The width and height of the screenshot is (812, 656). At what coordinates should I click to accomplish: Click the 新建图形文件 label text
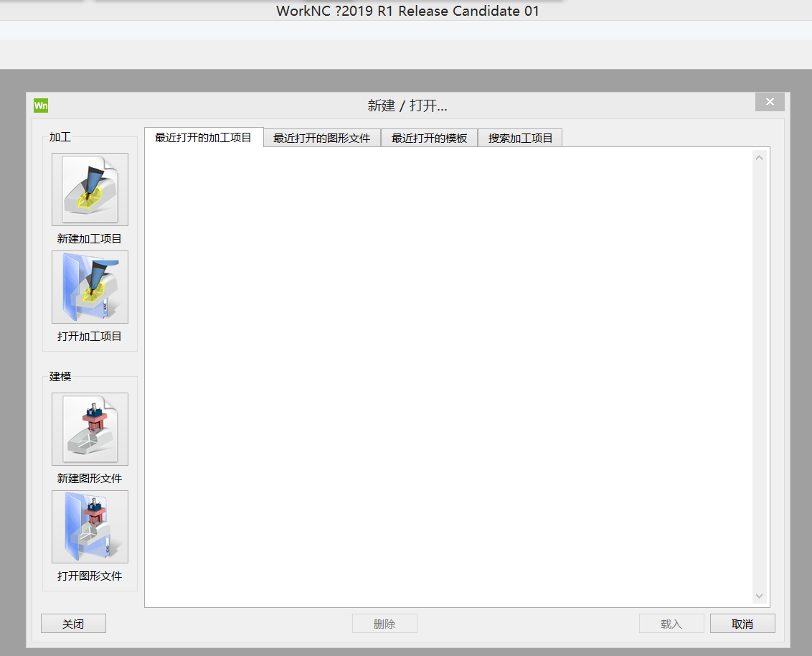[90, 478]
